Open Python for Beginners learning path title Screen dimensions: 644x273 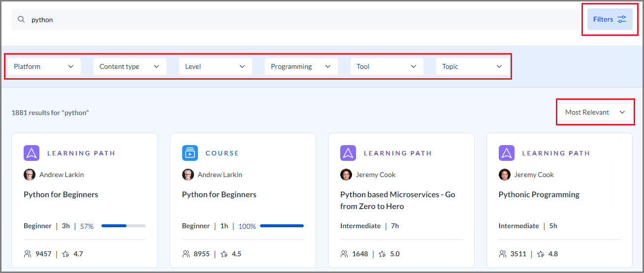[61, 195]
